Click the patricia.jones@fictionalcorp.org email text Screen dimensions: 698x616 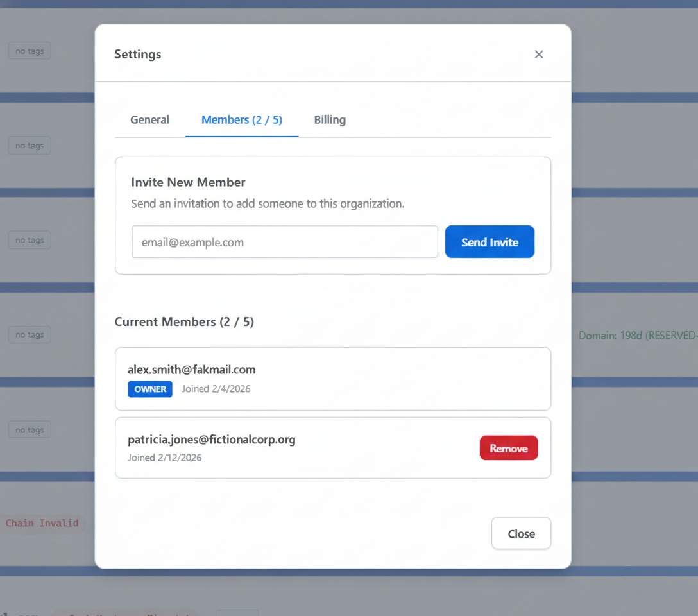(212, 440)
